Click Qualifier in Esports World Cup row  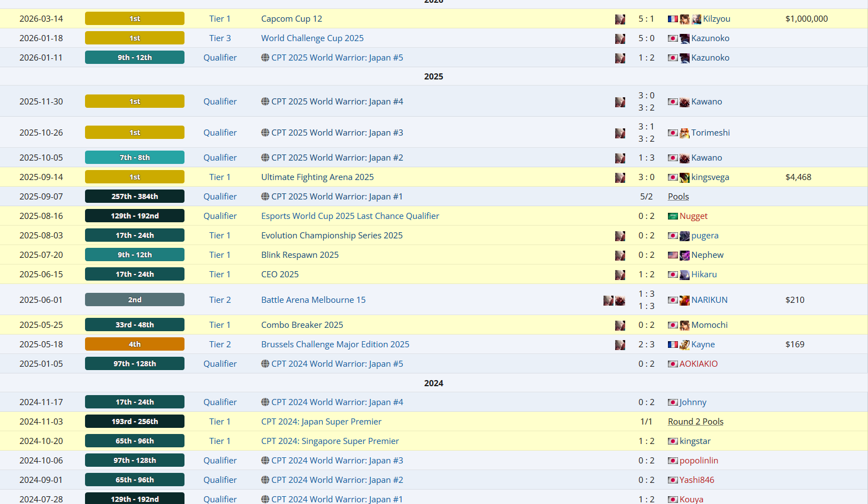pyautogui.click(x=220, y=216)
